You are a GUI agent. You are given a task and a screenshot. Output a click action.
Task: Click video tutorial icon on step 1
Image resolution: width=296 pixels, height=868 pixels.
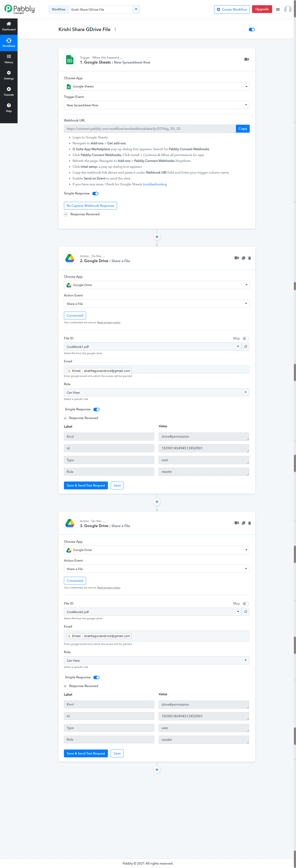247,59
